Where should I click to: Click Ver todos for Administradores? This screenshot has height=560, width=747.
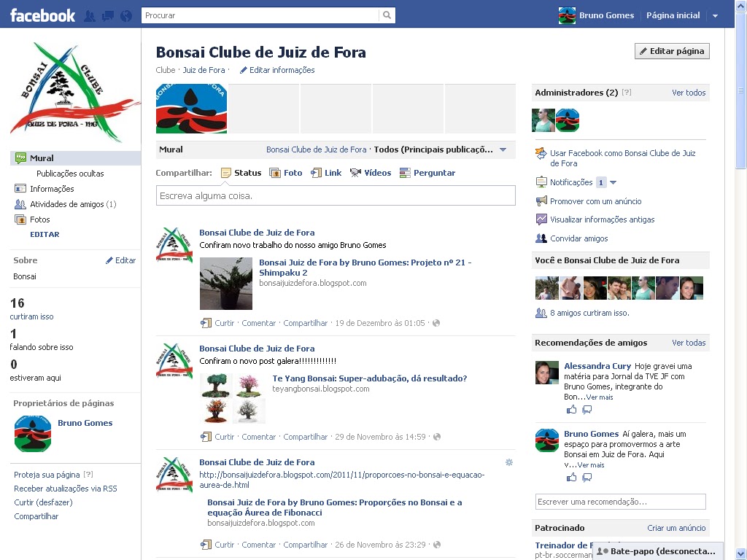pos(689,93)
